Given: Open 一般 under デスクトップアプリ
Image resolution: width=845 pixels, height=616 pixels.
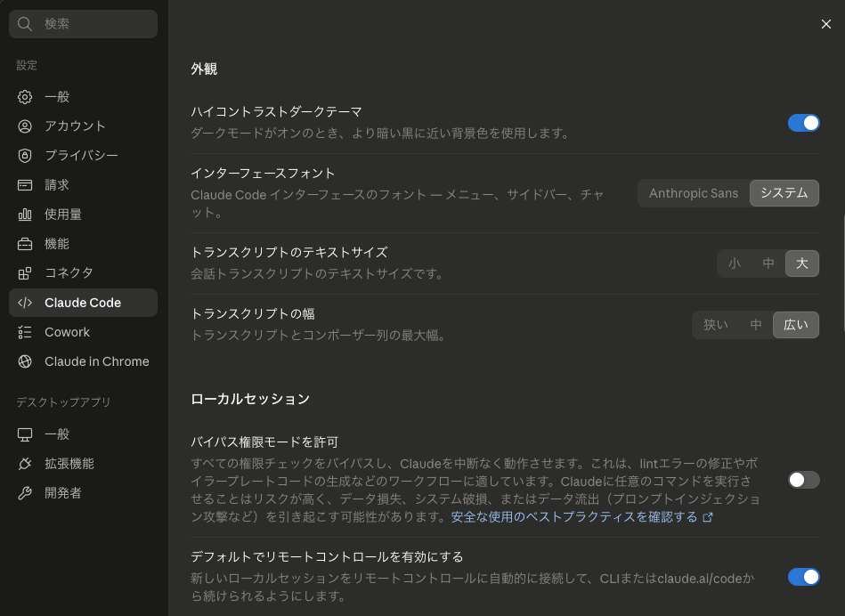Looking at the screenshot, I should (83, 434).
